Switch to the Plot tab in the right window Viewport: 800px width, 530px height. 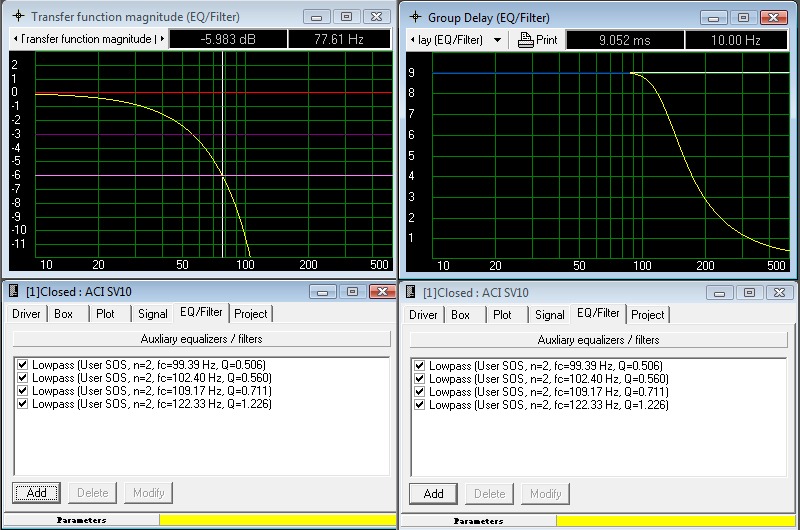(x=503, y=315)
